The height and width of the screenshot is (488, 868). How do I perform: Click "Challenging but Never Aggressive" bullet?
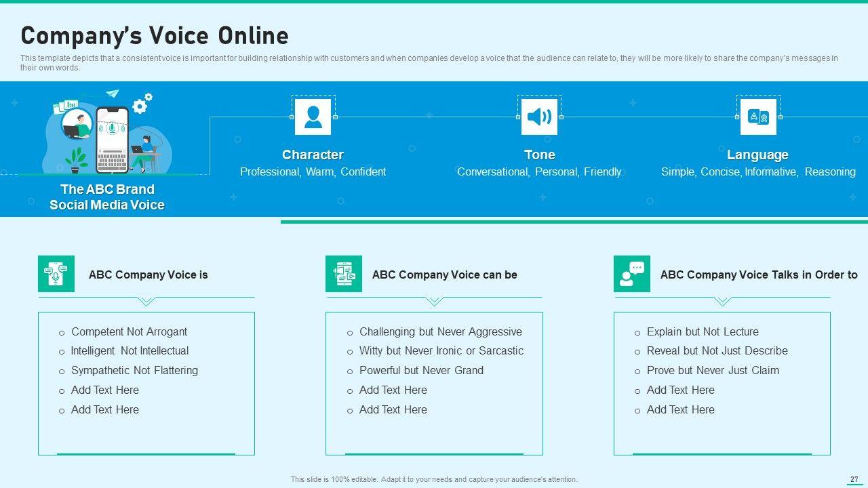click(x=441, y=331)
